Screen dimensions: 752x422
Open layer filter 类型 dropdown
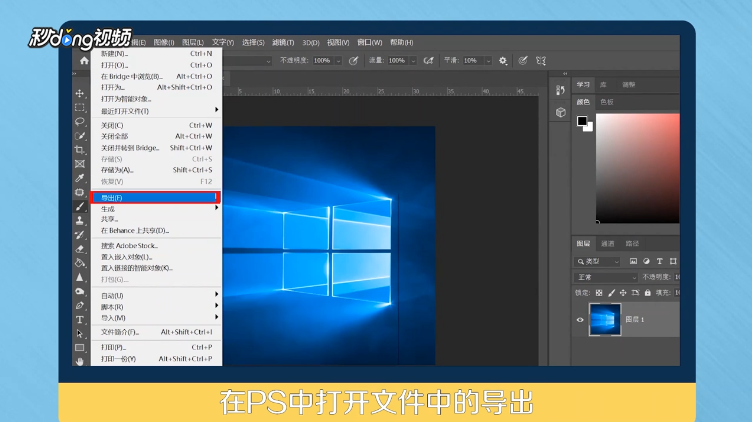pyautogui.click(x=598, y=261)
